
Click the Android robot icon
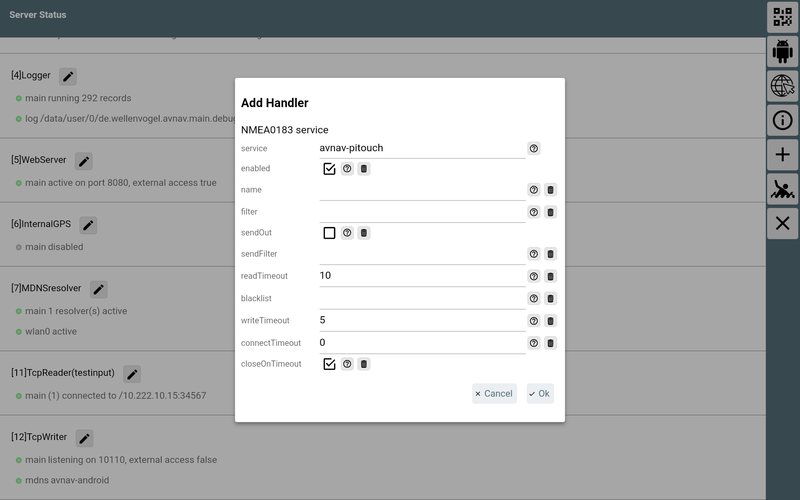click(782, 51)
